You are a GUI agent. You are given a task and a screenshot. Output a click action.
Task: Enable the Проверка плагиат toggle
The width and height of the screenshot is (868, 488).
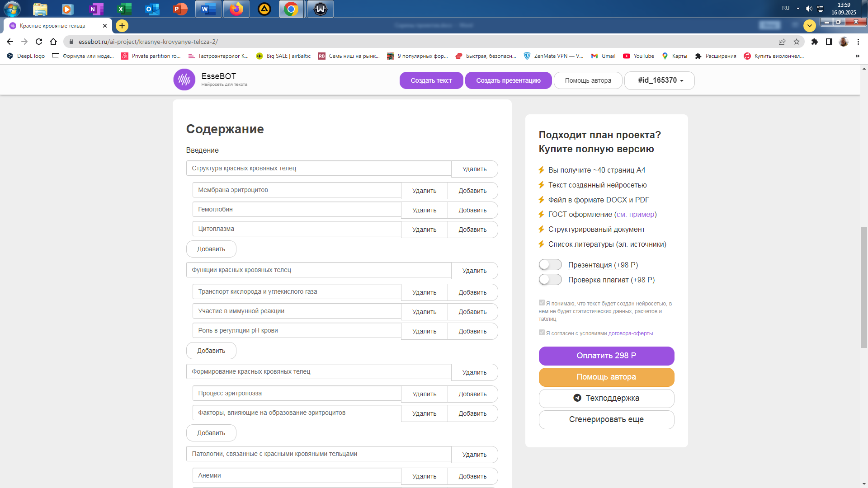pos(550,280)
